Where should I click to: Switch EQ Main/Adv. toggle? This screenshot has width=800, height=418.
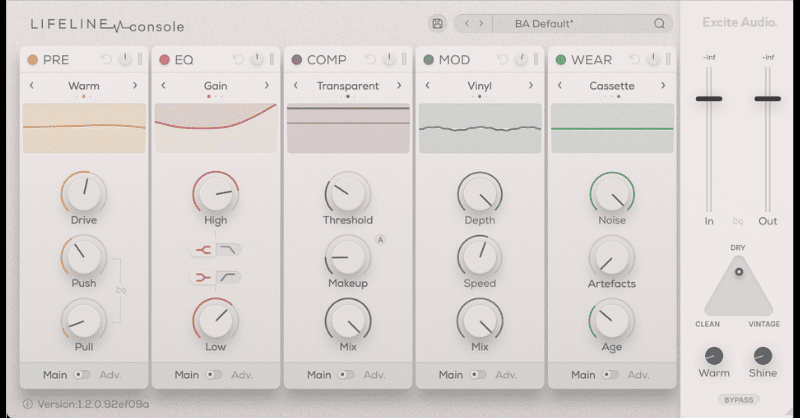214,375
